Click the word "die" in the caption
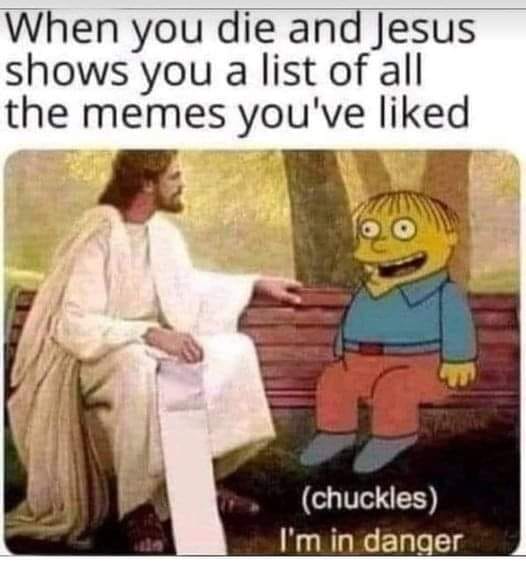The width and height of the screenshot is (526, 578). pos(249,28)
